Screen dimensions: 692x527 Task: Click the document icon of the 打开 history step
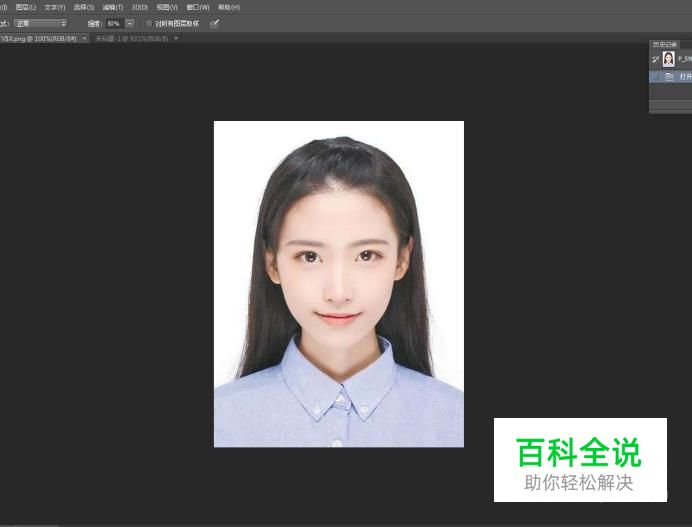pos(670,76)
